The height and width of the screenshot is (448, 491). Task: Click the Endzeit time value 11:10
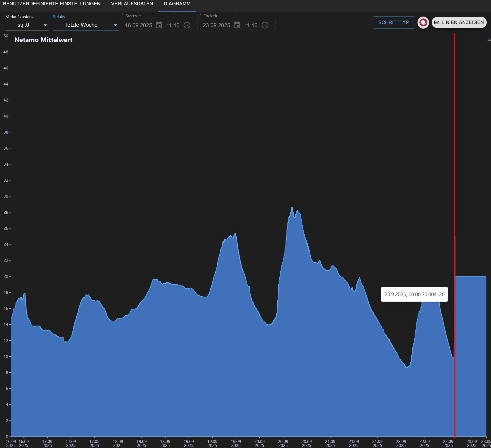(x=251, y=25)
